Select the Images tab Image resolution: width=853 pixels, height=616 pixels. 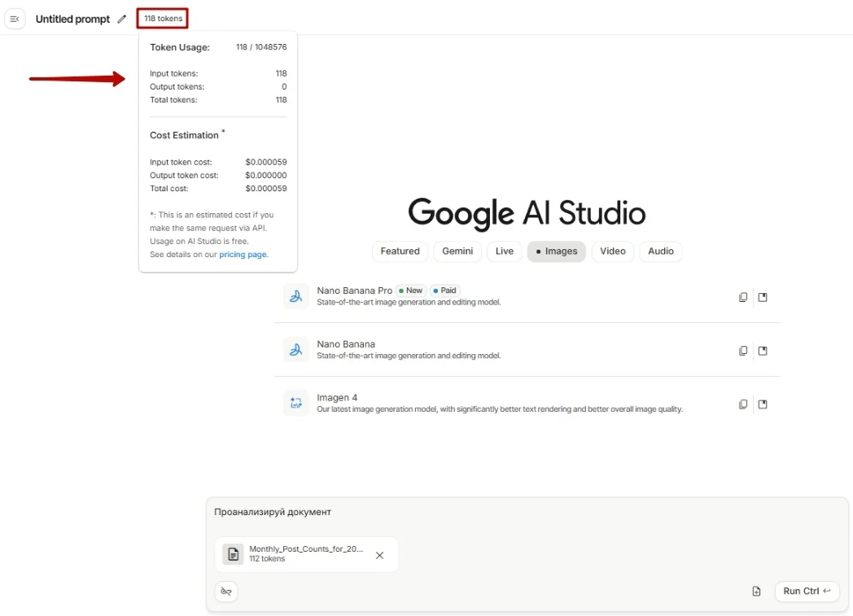[556, 251]
